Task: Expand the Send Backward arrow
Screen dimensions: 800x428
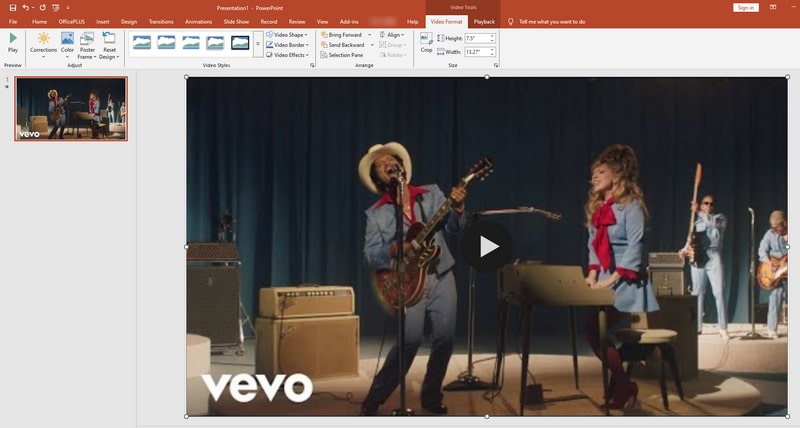Action: 372,45
